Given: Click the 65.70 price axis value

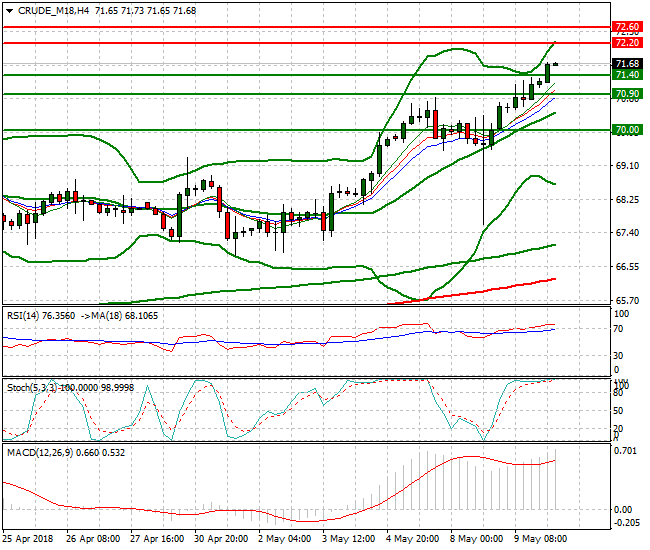Looking at the screenshot, I should [x=627, y=300].
